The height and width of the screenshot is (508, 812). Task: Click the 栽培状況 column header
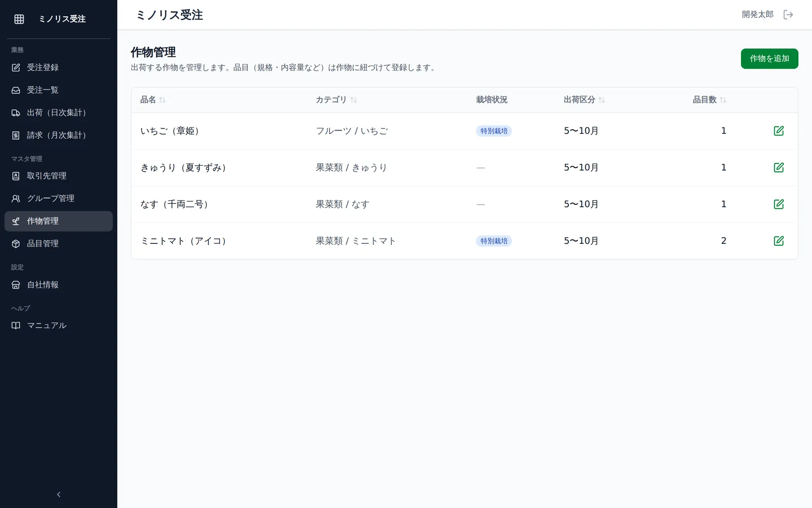click(492, 100)
